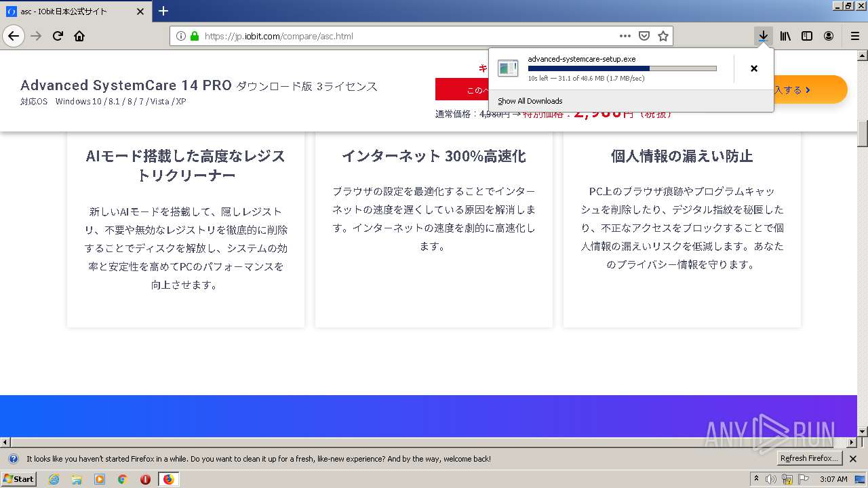This screenshot has height=488, width=868.
Task: Open the Firefox home page
Action: (79, 36)
